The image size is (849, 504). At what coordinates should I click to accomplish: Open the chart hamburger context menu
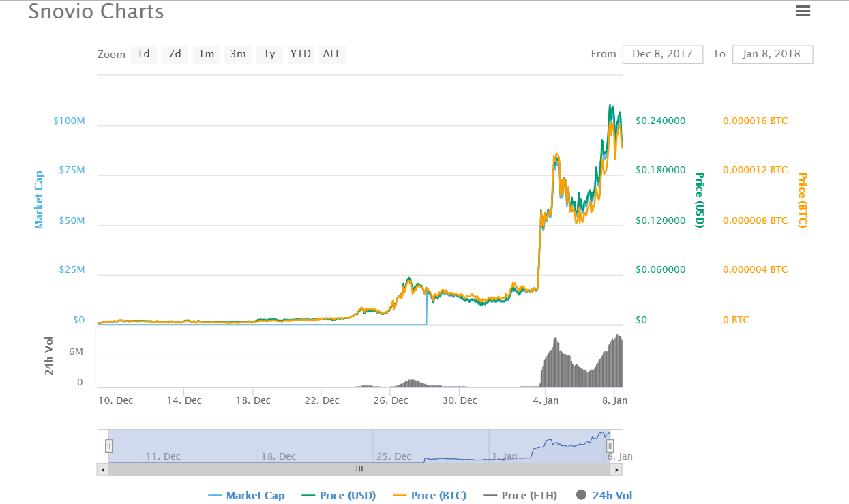(x=803, y=11)
